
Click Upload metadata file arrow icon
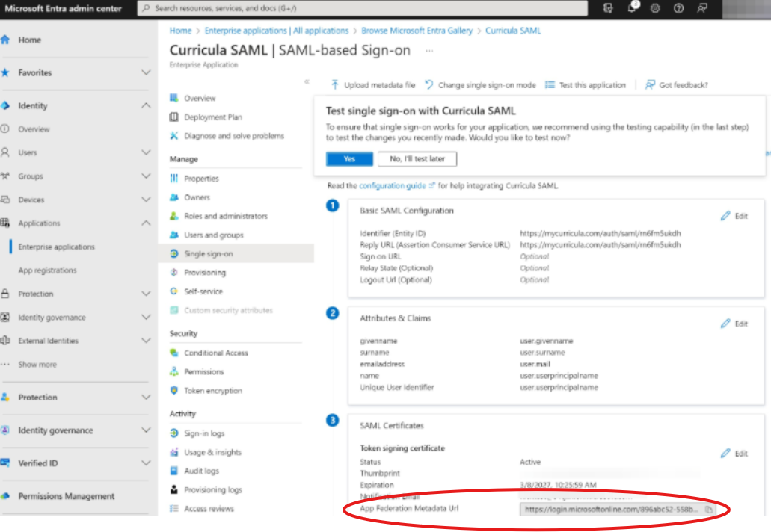click(x=335, y=85)
